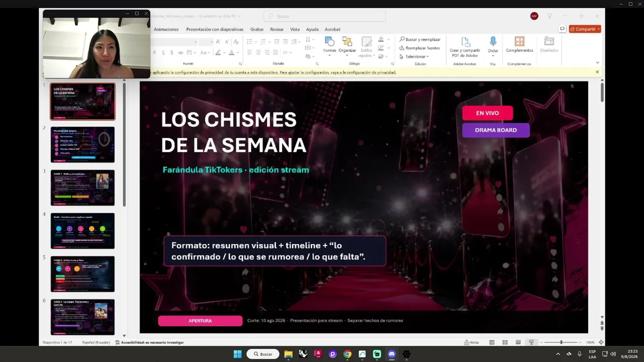
Task: Click the Español (Ecuador) language indicator
Action: coord(96,342)
